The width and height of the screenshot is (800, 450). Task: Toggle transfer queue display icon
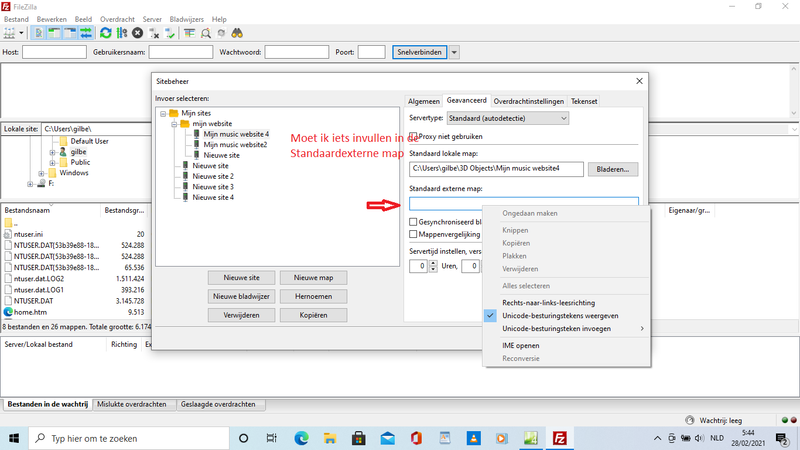point(86,33)
